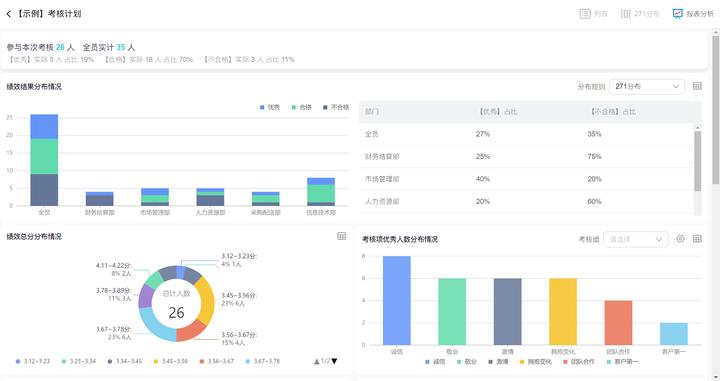Click the 部门 column header
Screen dimensions: 720x381
pyautogui.click(x=372, y=112)
